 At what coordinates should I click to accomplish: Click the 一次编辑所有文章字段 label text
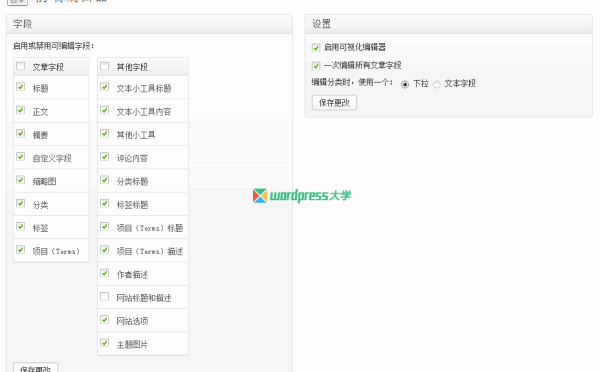[363, 66]
